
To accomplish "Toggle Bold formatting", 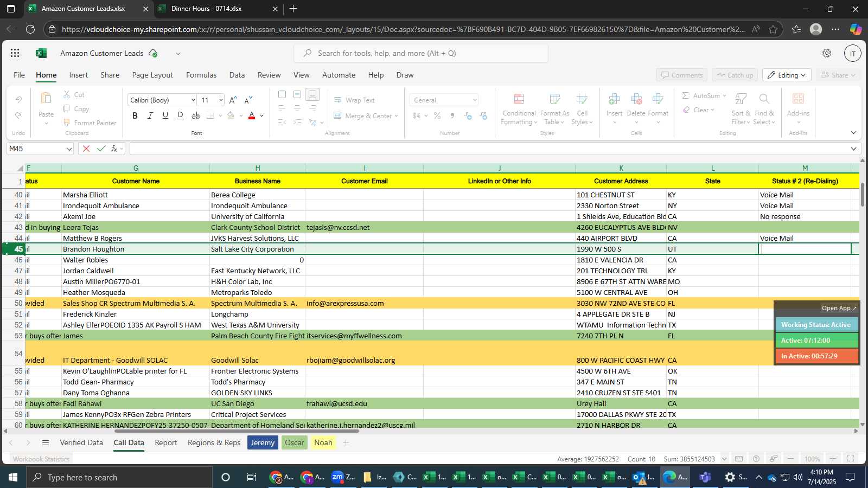I will coord(135,115).
